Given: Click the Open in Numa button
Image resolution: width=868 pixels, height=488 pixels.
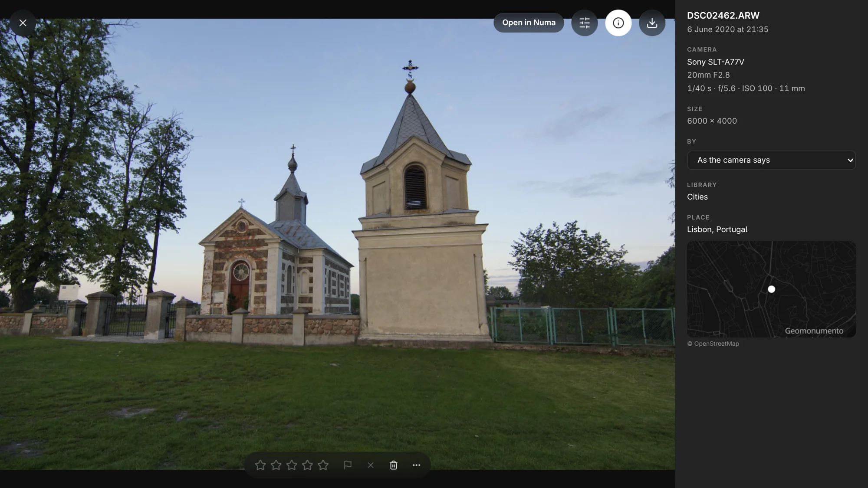Looking at the screenshot, I should click(529, 23).
